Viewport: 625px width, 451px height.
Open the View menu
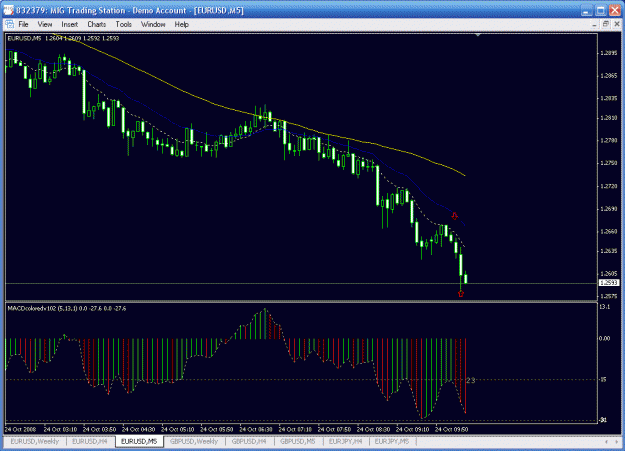click(x=45, y=24)
